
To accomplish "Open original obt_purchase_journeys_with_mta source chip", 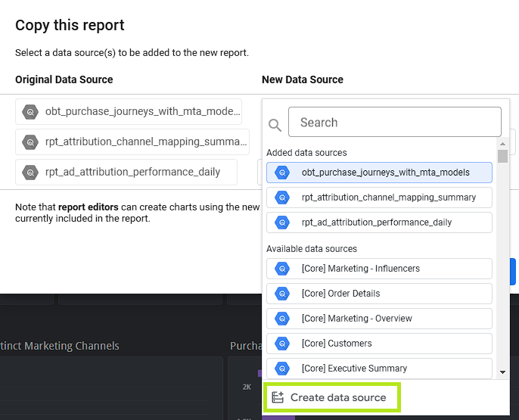I will [x=129, y=111].
